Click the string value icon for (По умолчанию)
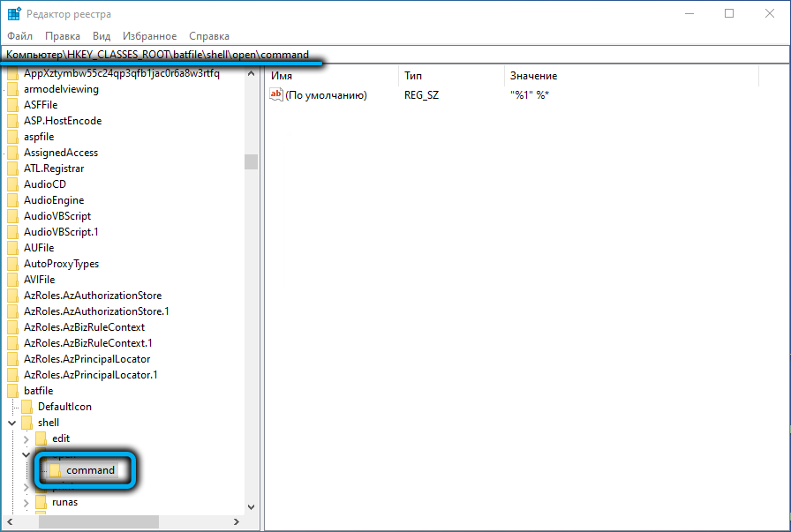Screen dimensions: 791x532 click(276, 95)
